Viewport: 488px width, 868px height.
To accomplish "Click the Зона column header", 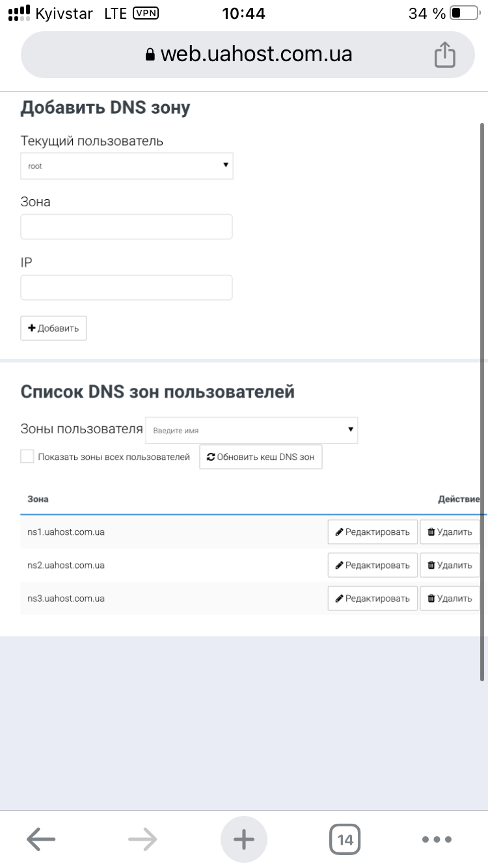I will [38, 499].
